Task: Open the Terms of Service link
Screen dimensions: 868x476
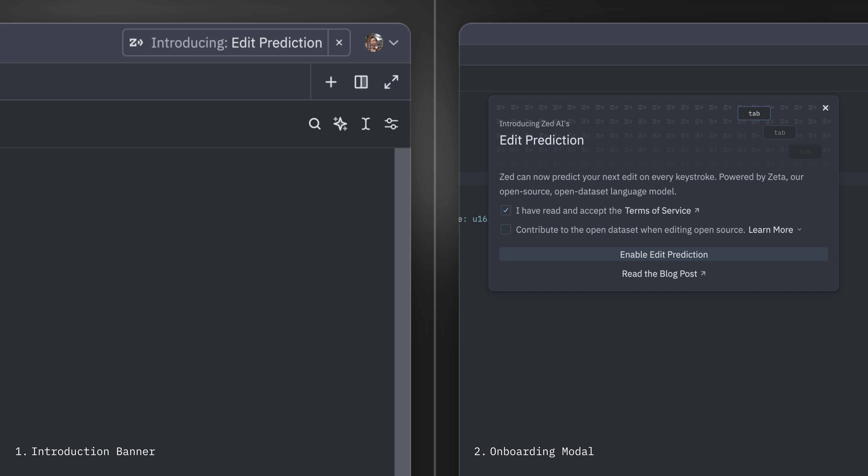Action: tap(662, 211)
